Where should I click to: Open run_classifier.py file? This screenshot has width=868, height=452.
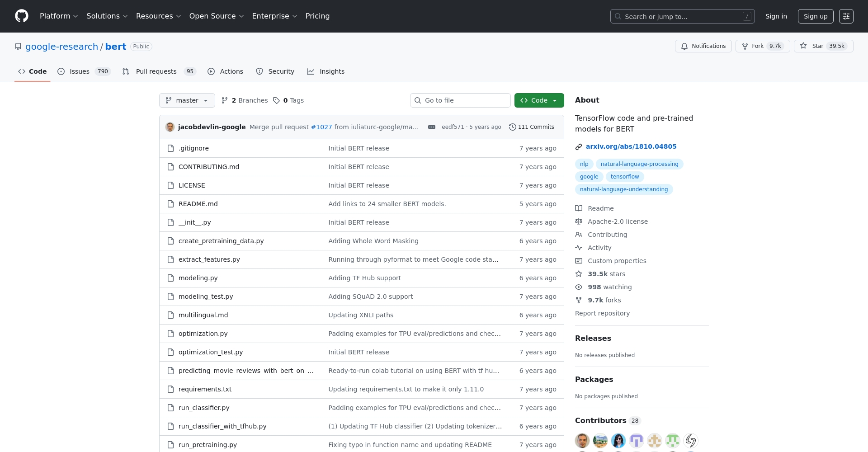tap(204, 408)
